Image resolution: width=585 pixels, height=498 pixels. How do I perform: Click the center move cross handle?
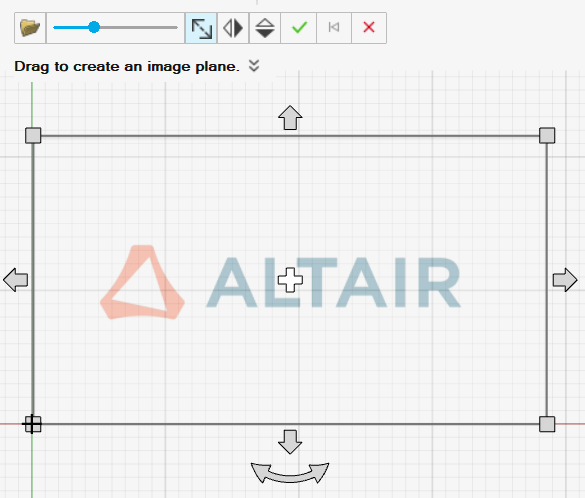290,280
